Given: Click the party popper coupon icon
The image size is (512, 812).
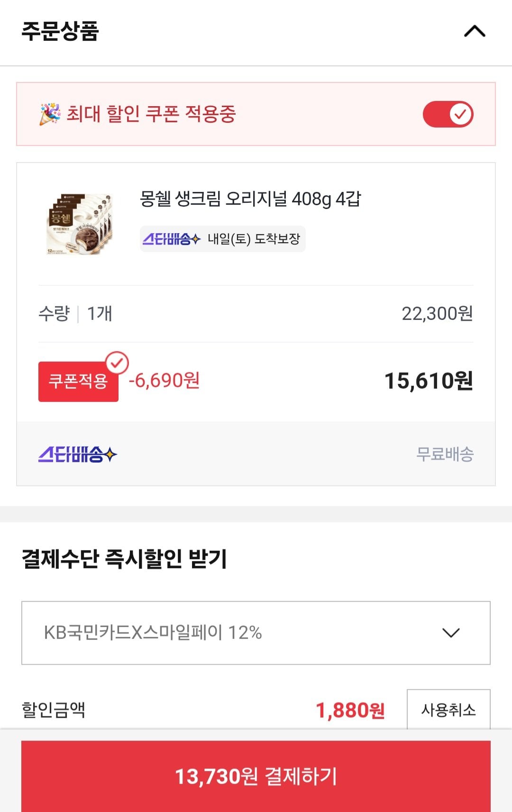Looking at the screenshot, I should pyautogui.click(x=50, y=114).
